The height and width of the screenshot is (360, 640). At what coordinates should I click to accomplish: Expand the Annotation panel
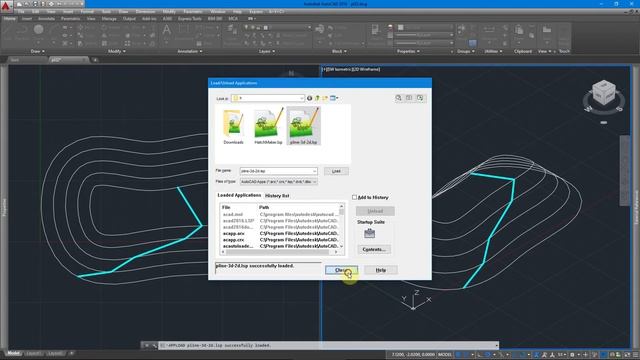190,51
